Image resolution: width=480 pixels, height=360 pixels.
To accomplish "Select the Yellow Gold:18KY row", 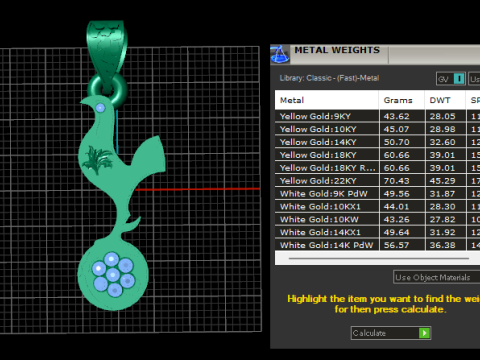I will click(377, 155).
